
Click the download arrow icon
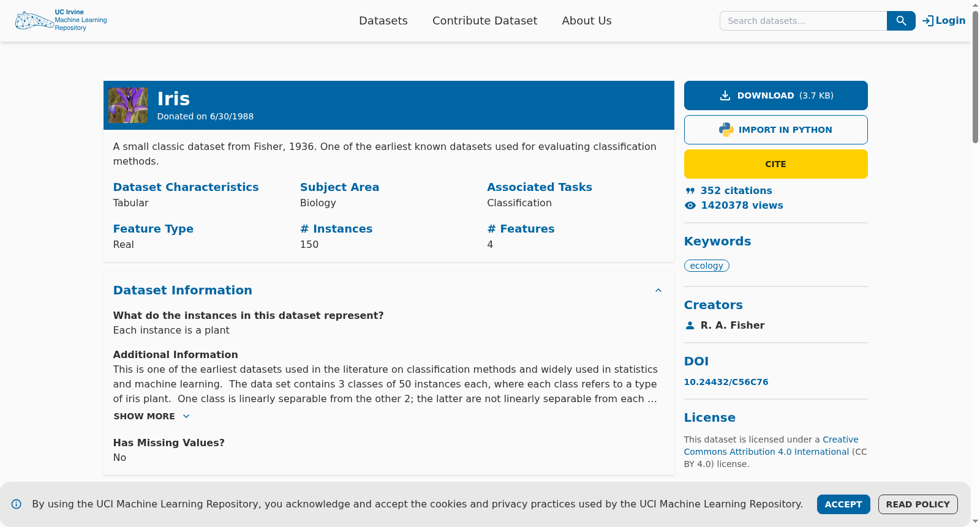(x=725, y=95)
